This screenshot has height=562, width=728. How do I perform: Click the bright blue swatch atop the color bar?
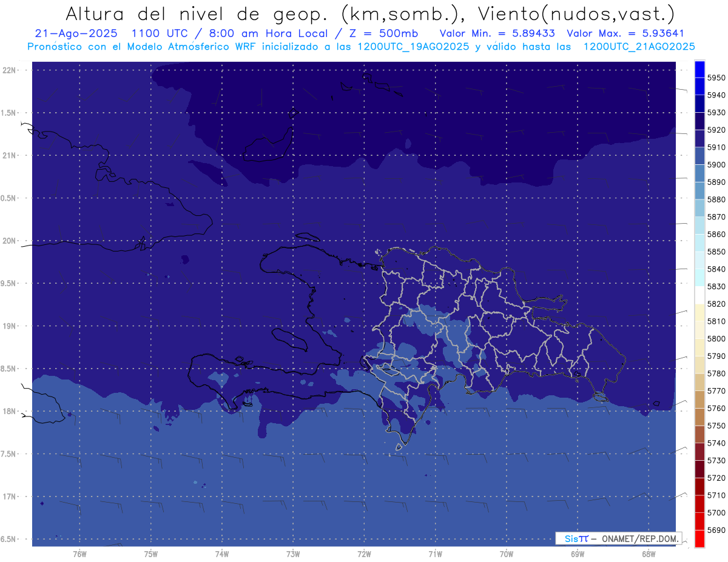(699, 69)
